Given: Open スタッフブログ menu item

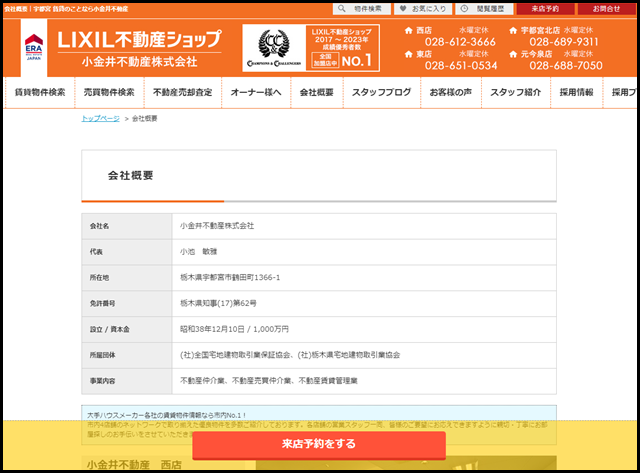Looking at the screenshot, I should coord(382,93).
